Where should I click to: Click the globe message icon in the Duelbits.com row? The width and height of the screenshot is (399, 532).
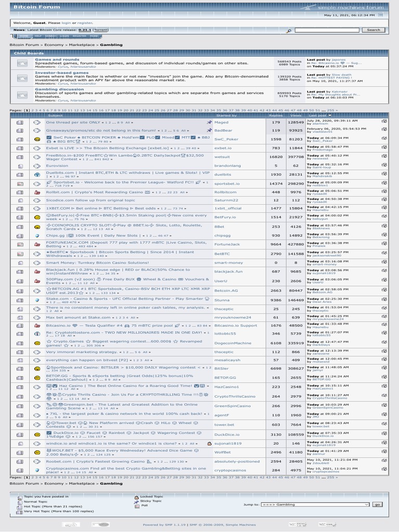(x=37, y=175)
